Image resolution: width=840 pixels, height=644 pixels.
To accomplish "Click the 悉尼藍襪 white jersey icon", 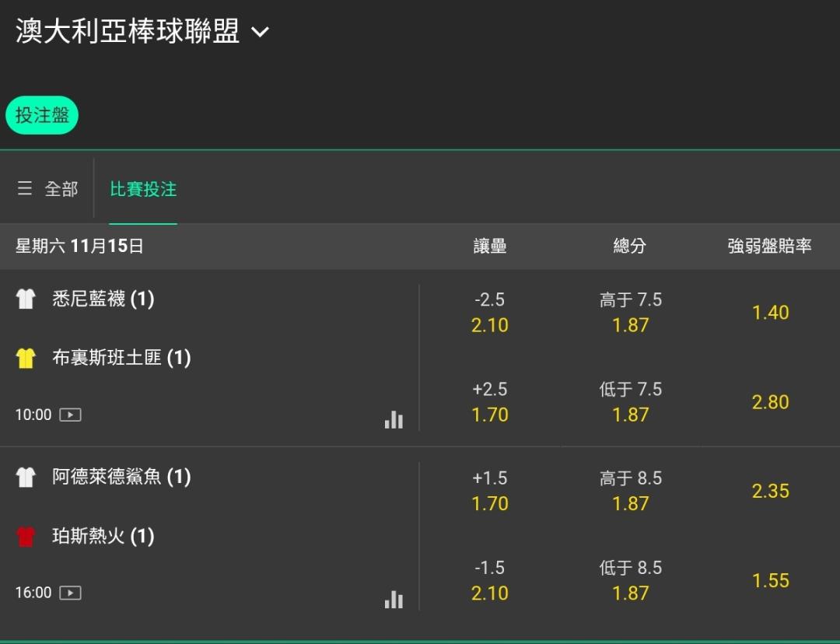I will 26,299.
